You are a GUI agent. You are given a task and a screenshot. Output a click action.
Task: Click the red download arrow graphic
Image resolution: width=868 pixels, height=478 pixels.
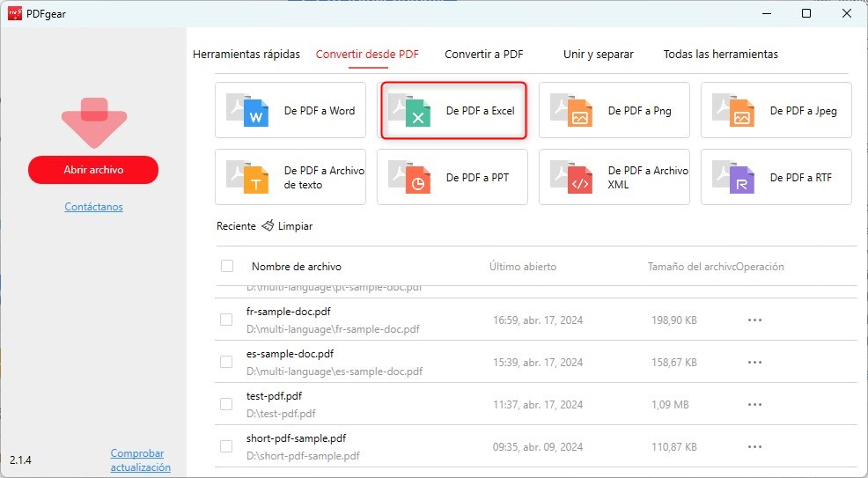[x=94, y=123]
